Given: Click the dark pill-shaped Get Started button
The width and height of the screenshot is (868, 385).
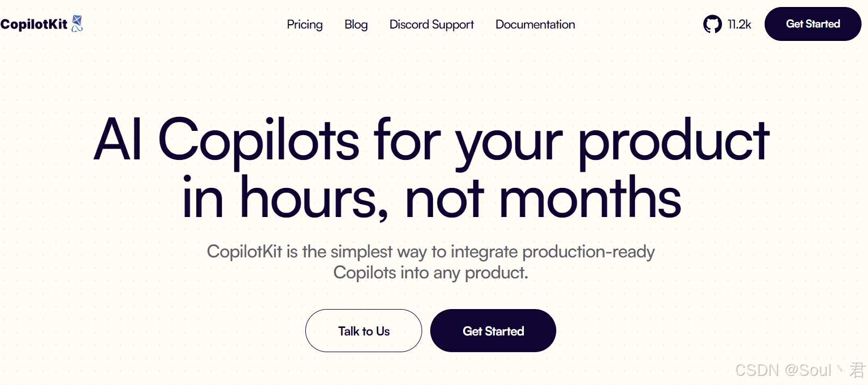Looking at the screenshot, I should 493,331.
